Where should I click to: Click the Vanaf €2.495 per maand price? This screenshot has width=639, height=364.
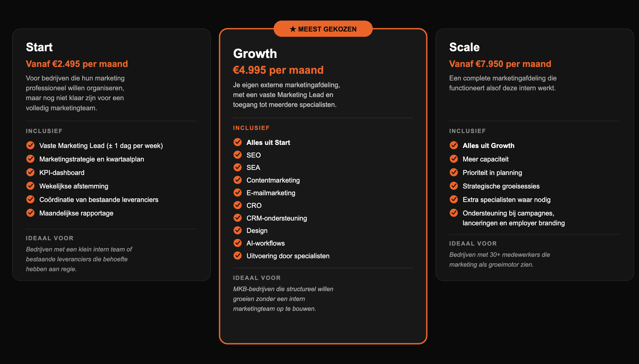coord(77,64)
